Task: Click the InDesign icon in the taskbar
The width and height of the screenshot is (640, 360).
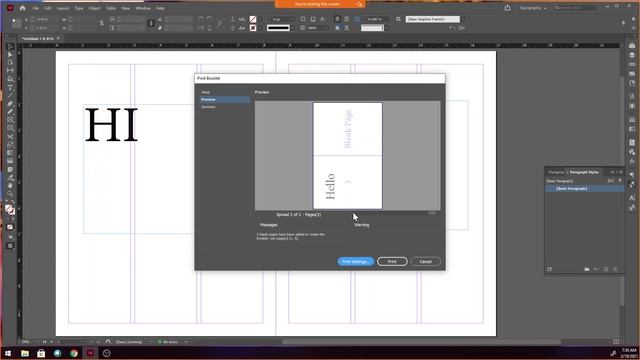Action: point(90,353)
